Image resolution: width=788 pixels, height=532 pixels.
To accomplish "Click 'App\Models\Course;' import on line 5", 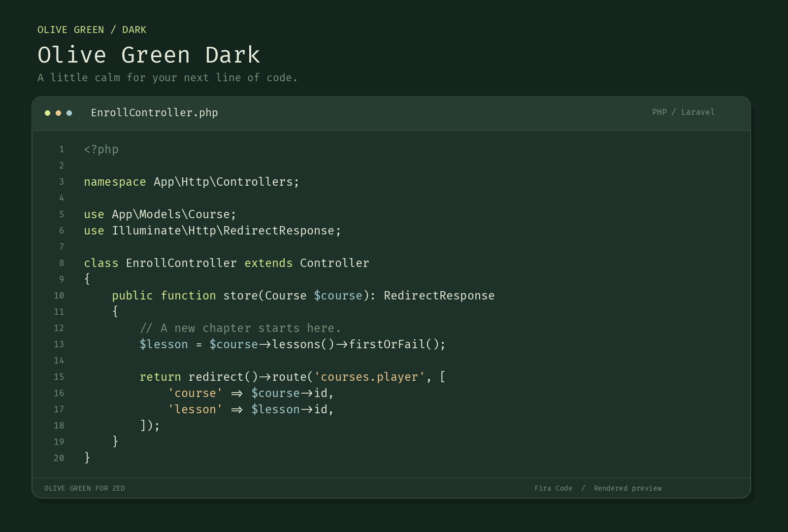I will pos(174,214).
